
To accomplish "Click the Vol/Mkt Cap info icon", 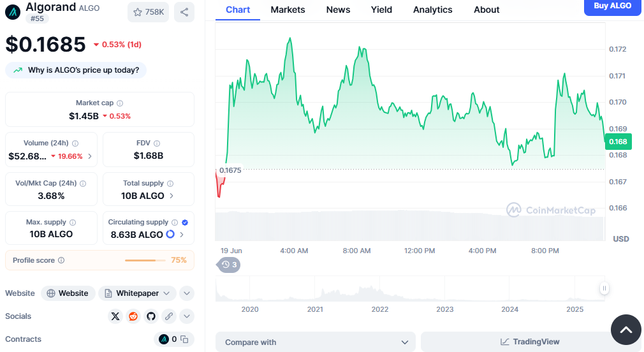I will click(83, 184).
